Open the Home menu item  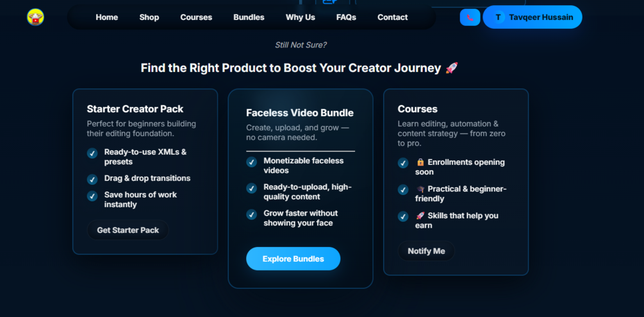(107, 17)
